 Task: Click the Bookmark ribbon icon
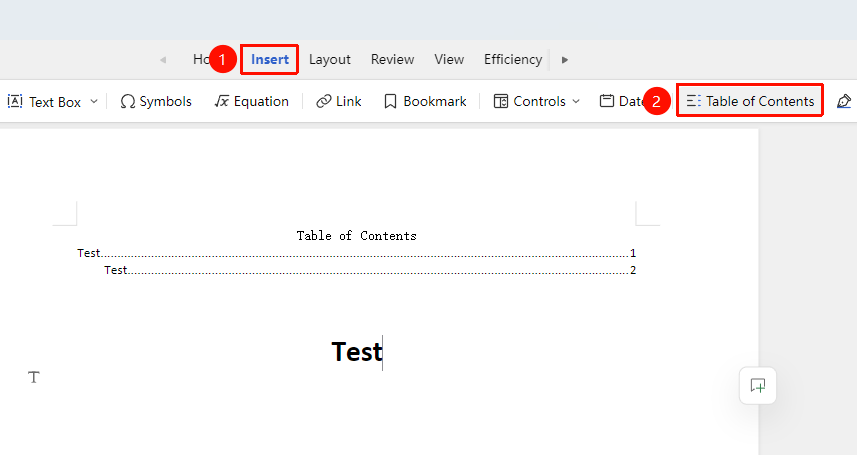pyautogui.click(x=390, y=102)
